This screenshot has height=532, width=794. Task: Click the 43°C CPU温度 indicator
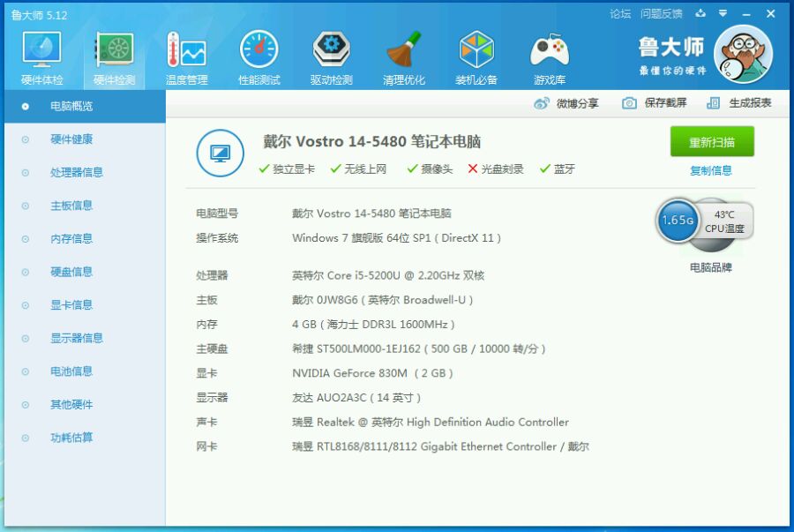tap(724, 221)
